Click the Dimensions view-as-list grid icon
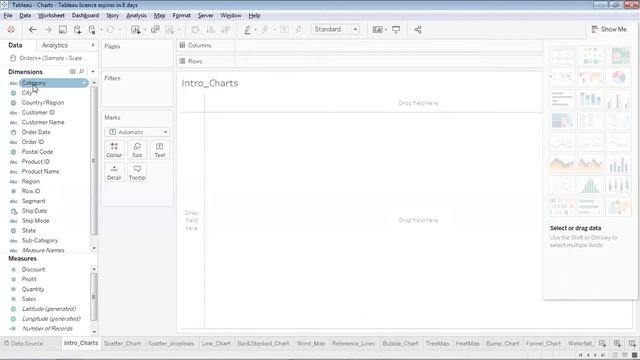 point(72,71)
